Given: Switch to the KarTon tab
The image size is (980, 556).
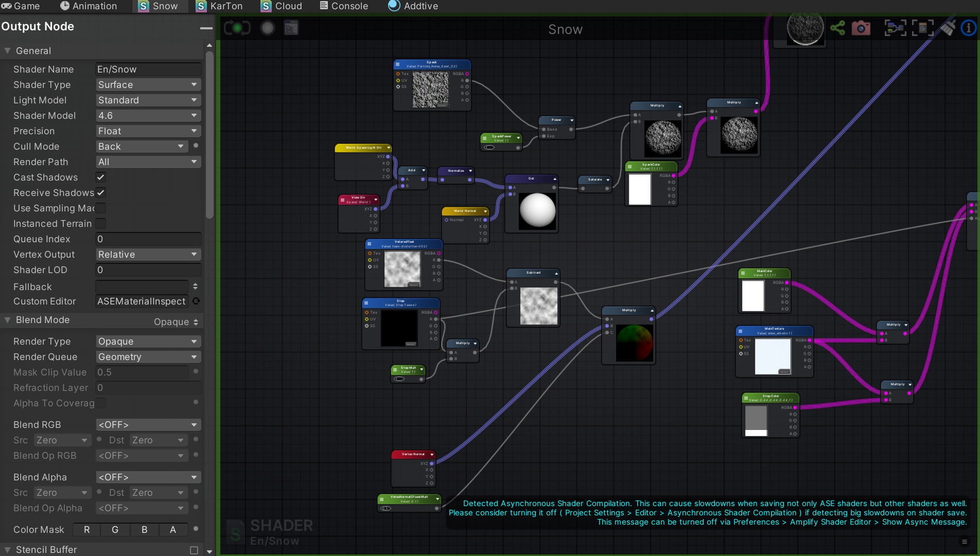Looking at the screenshot, I should (219, 6).
